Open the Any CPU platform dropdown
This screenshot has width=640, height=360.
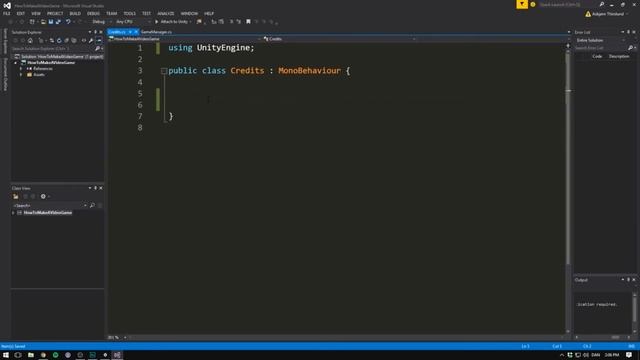click(x=133, y=22)
